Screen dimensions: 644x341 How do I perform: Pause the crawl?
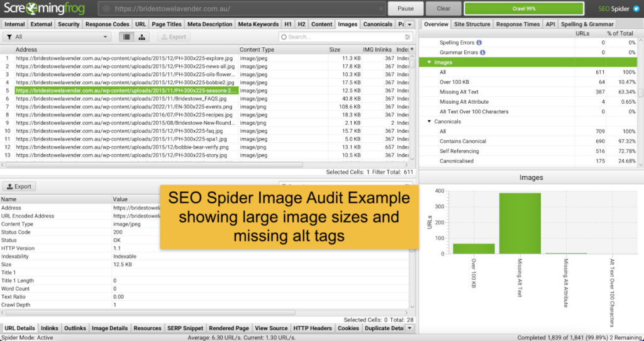(406, 9)
